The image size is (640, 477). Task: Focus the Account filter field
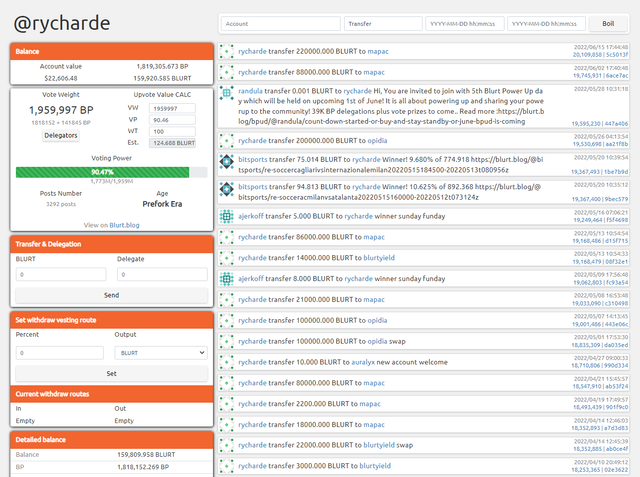pyautogui.click(x=281, y=24)
